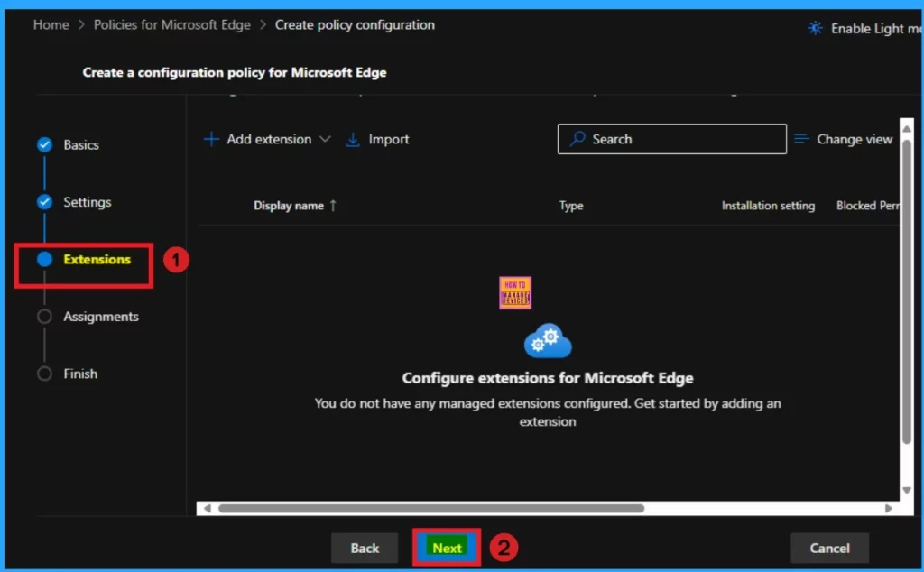The height and width of the screenshot is (572, 924).
Task: Open Policies for Microsoft Edge breadcrumb
Action: pyautogui.click(x=172, y=24)
